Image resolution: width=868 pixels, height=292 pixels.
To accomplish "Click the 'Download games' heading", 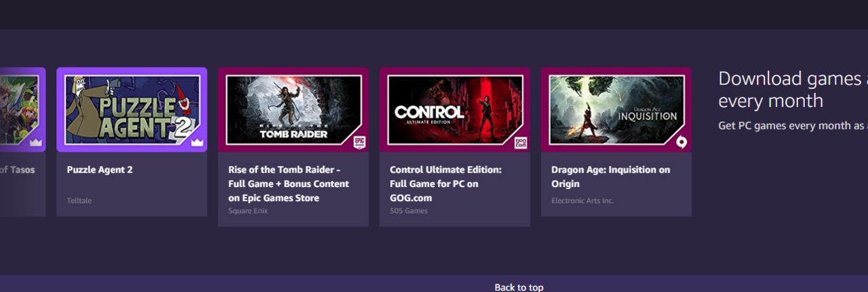I will pyautogui.click(x=793, y=89).
